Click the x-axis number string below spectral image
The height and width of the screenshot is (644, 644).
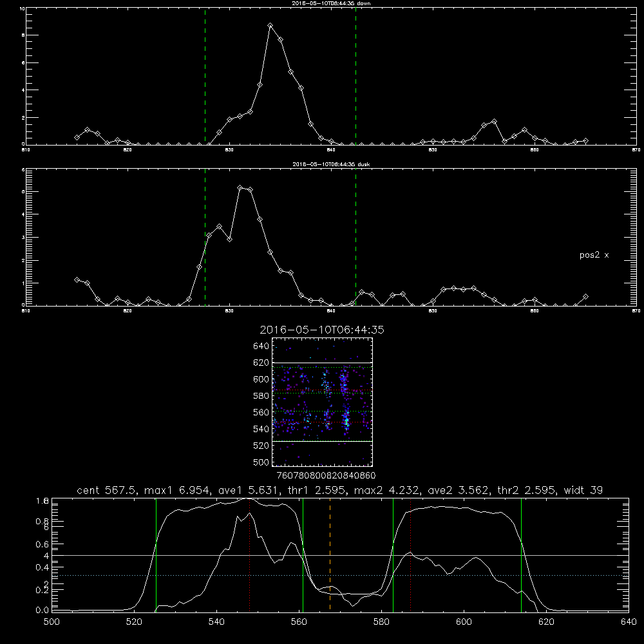tap(326, 476)
